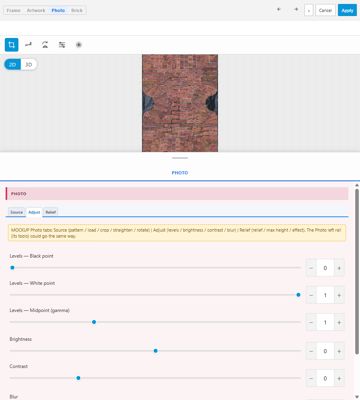Switch preview to 3D mode
The width and height of the screenshot is (360, 400).
click(x=29, y=64)
